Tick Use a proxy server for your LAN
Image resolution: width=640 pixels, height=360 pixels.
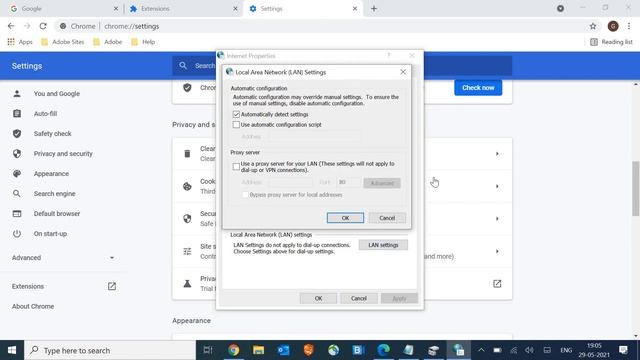pyautogui.click(x=236, y=167)
